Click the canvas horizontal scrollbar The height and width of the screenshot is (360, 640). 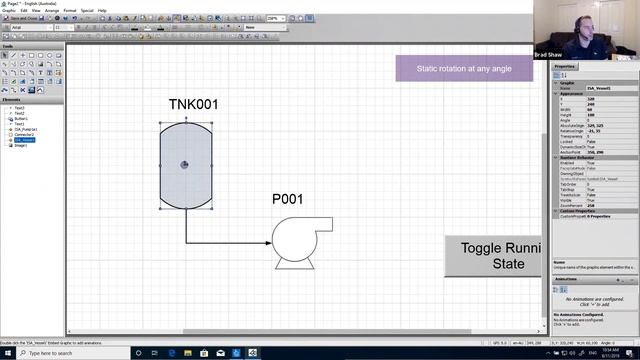(x=327, y=331)
